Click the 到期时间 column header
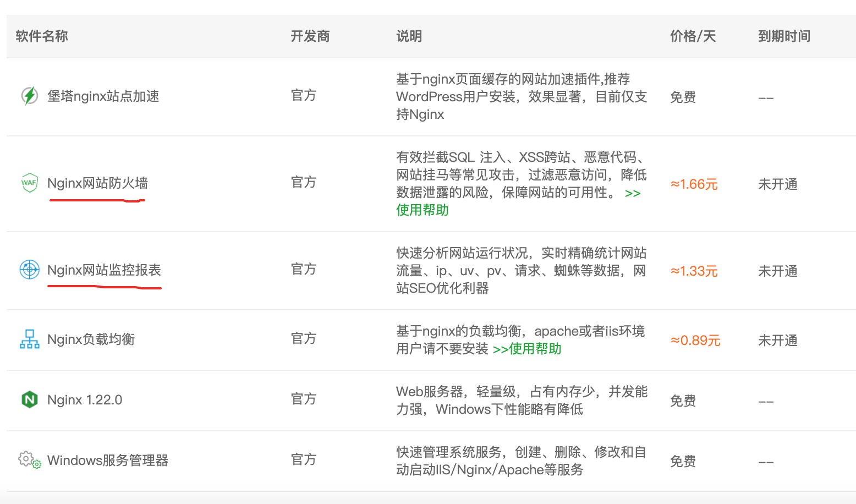 tap(783, 36)
